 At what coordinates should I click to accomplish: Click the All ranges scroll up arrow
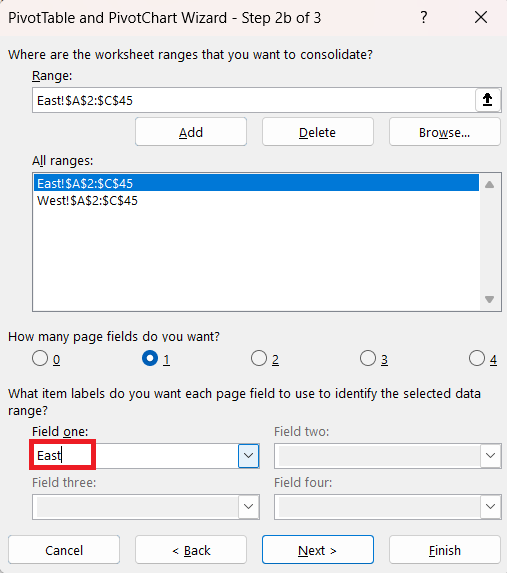click(489, 185)
